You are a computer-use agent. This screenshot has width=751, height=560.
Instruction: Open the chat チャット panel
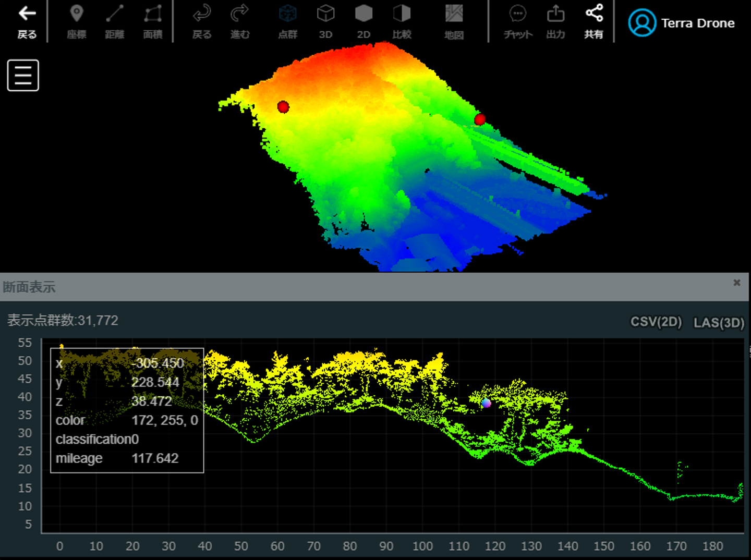pos(518,22)
